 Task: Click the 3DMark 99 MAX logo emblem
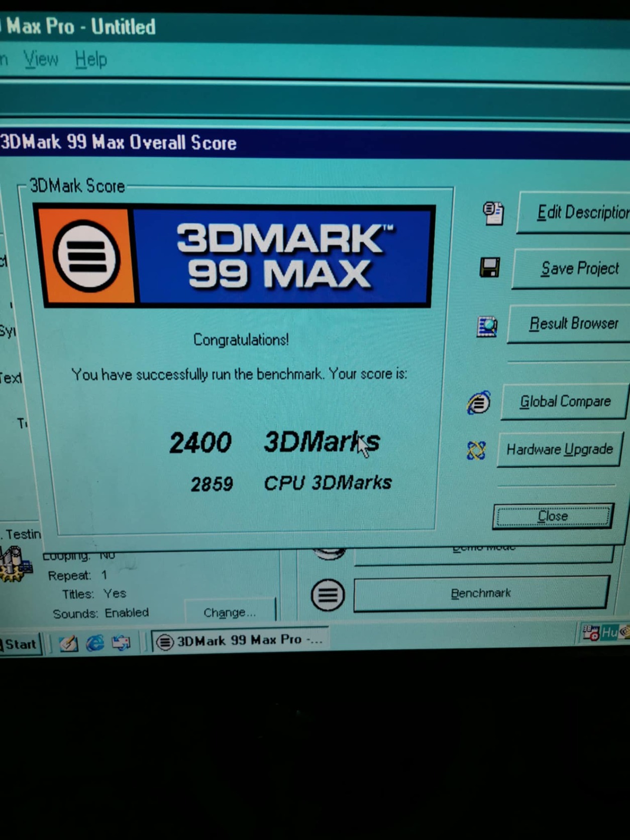(x=87, y=257)
